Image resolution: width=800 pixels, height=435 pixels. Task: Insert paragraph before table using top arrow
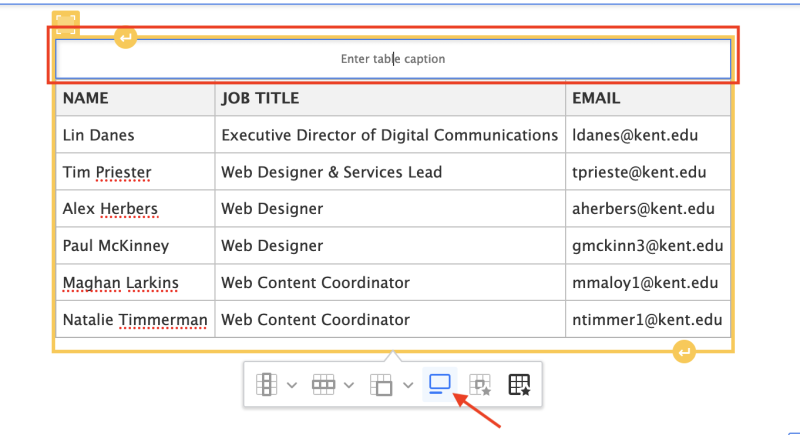125,38
